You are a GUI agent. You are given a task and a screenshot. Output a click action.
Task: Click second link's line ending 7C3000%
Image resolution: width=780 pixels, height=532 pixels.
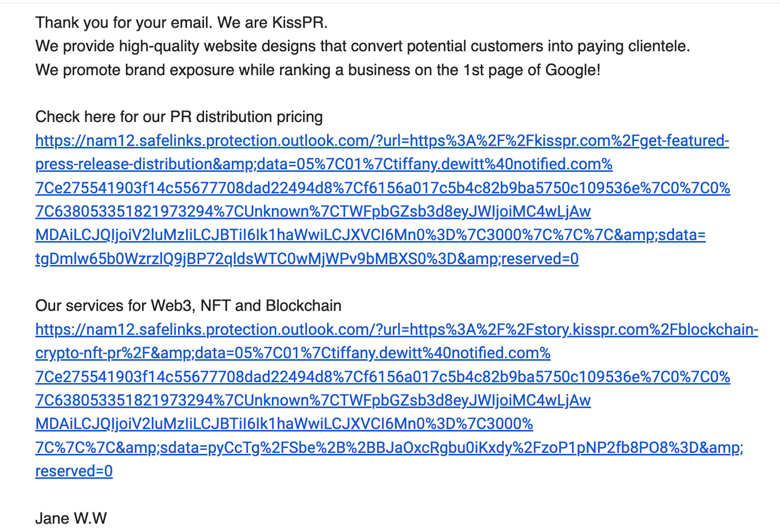click(x=284, y=423)
